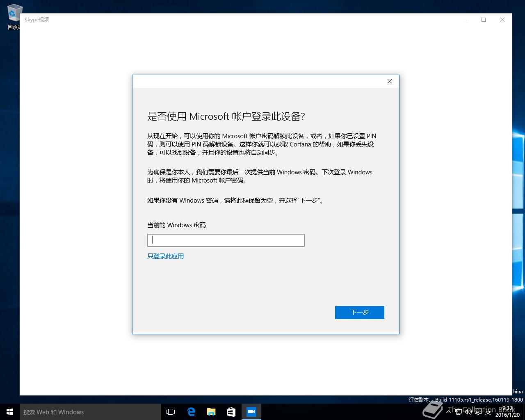Click the 只登录此应用 link
Image resolution: width=525 pixels, height=420 pixels.
pos(165,256)
